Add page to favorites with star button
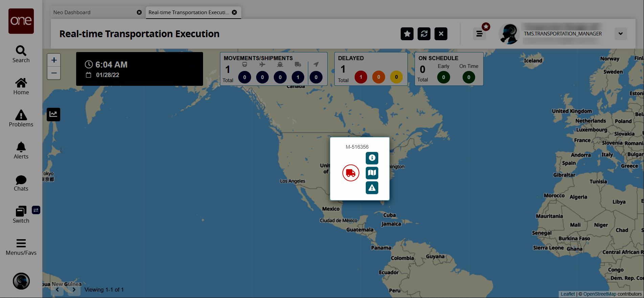The width and height of the screenshot is (644, 298). [407, 34]
